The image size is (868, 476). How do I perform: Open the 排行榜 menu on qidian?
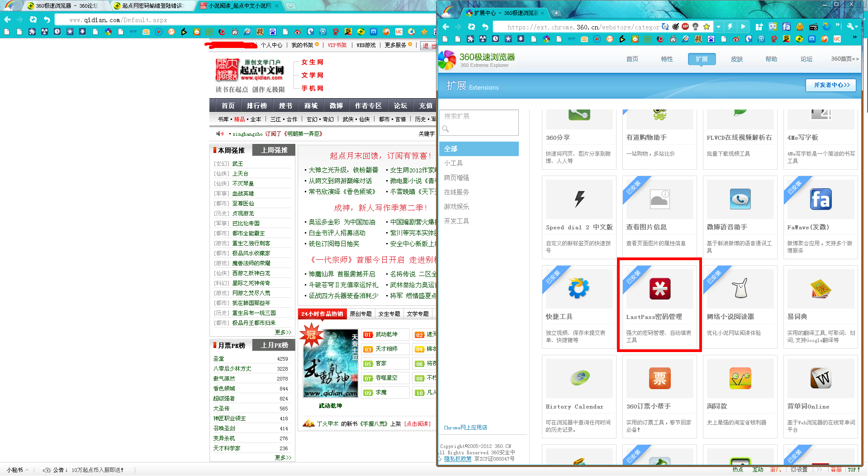[256, 106]
